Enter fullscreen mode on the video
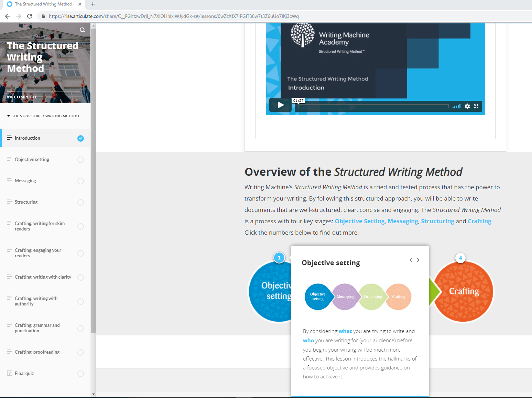This screenshot has width=532, height=398. point(476,106)
